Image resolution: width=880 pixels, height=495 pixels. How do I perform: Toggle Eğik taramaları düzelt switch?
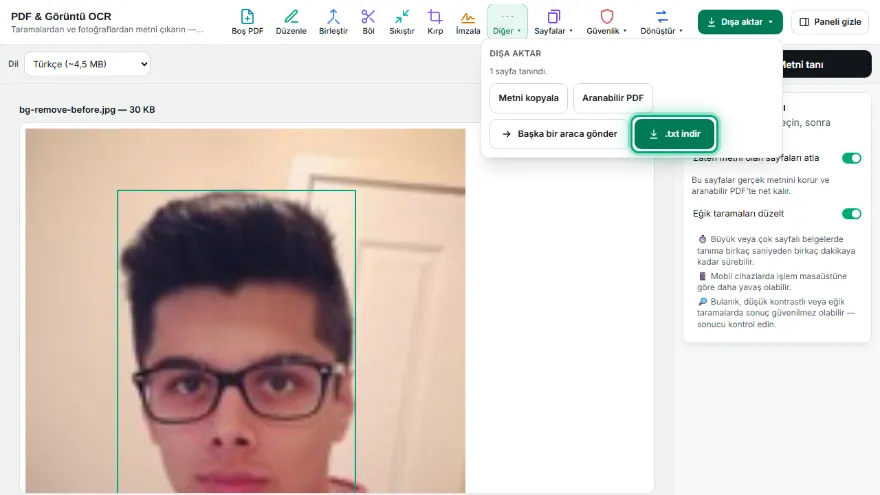coord(851,214)
